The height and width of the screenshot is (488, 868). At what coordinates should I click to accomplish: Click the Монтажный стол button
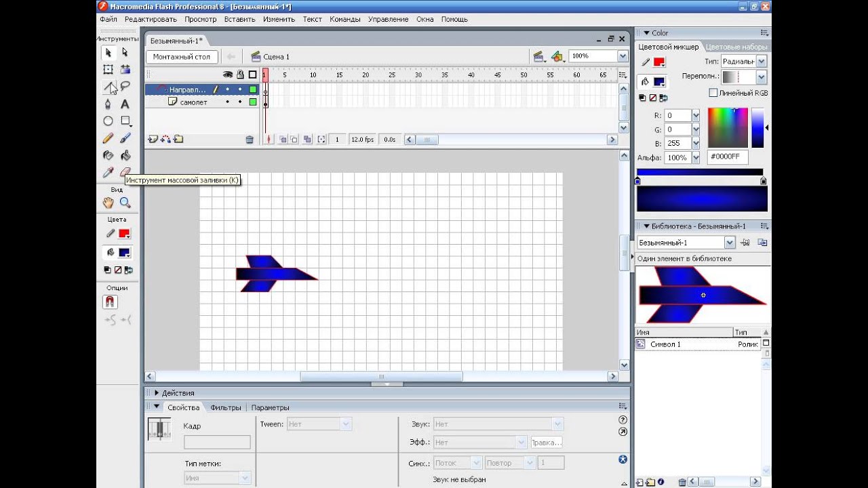tap(182, 57)
